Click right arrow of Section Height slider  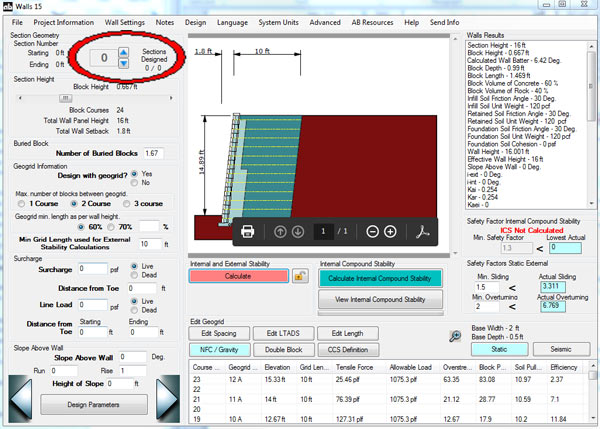(171, 98)
